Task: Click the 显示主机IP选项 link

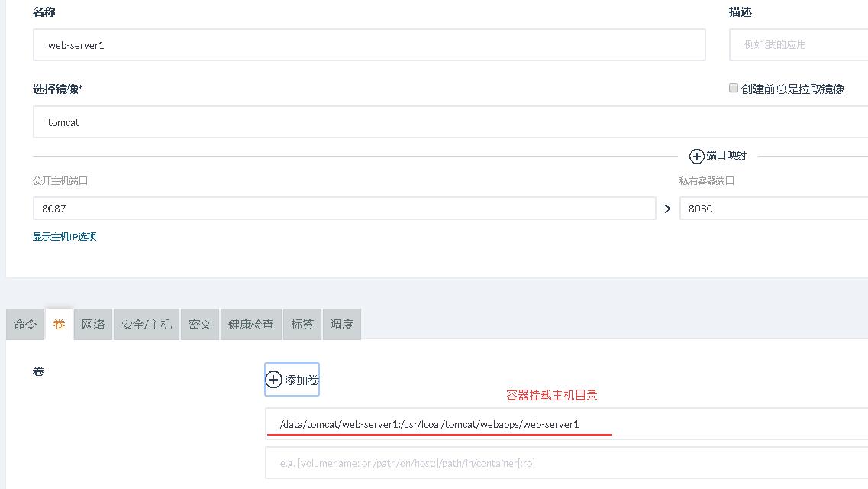Action: (65, 236)
